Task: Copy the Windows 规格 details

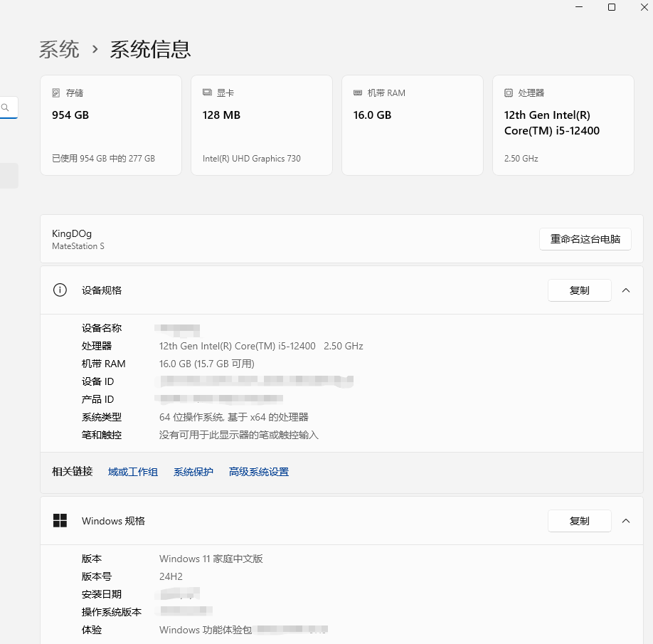Action: (579, 521)
